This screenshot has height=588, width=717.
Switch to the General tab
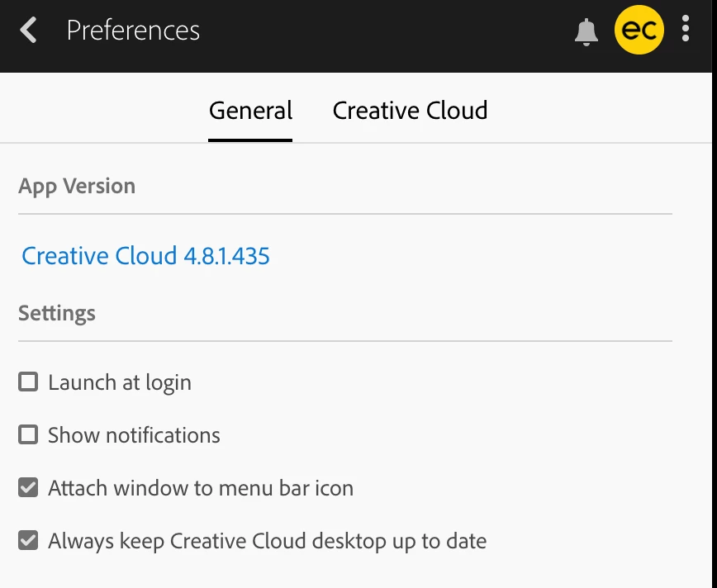250,111
